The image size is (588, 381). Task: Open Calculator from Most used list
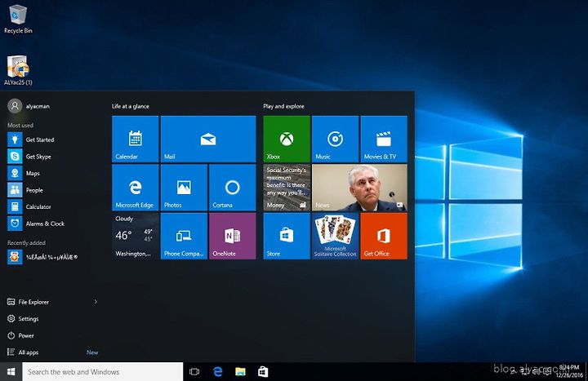pos(52,206)
